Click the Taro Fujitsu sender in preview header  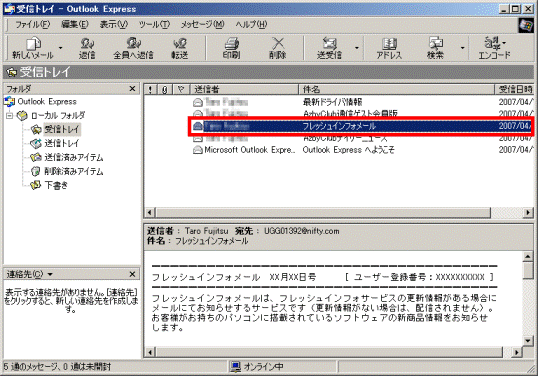click(x=207, y=231)
